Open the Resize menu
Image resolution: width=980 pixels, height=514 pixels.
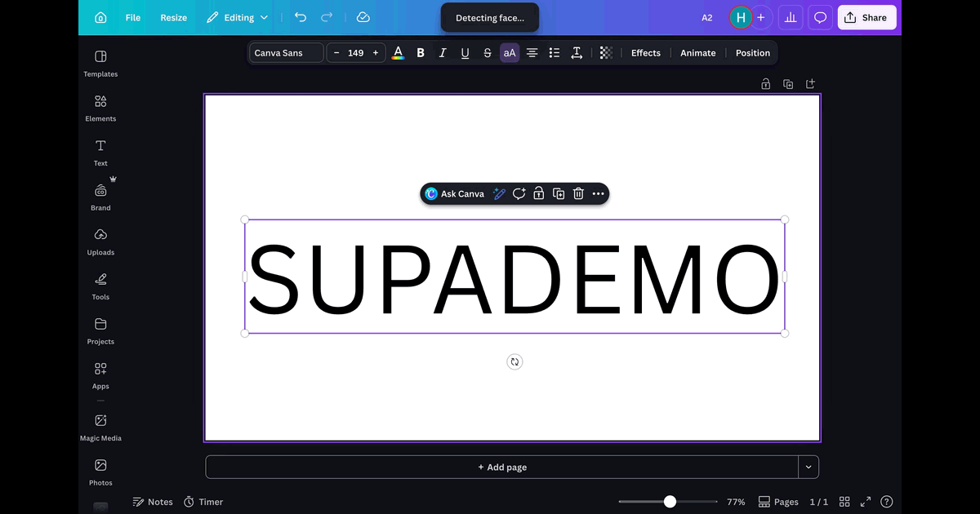tap(173, 17)
